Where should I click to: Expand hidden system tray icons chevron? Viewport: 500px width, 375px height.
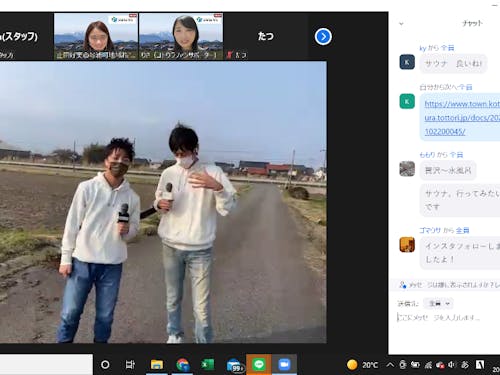point(390,365)
